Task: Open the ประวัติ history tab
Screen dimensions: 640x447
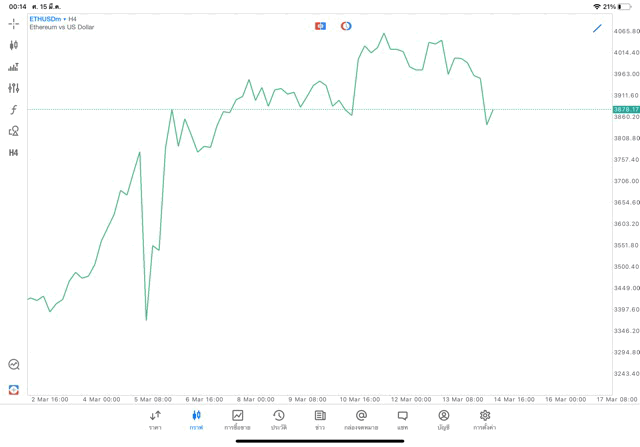Action: (278, 419)
